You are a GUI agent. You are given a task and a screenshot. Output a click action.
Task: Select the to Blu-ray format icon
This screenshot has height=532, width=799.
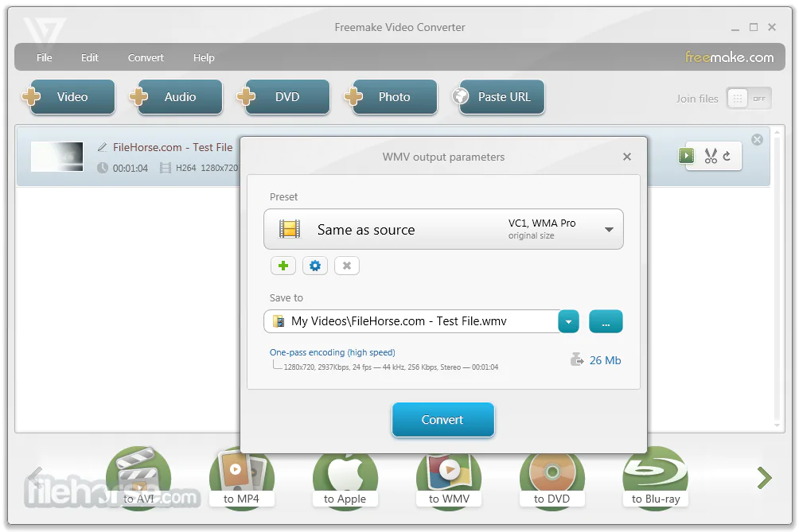point(656,477)
